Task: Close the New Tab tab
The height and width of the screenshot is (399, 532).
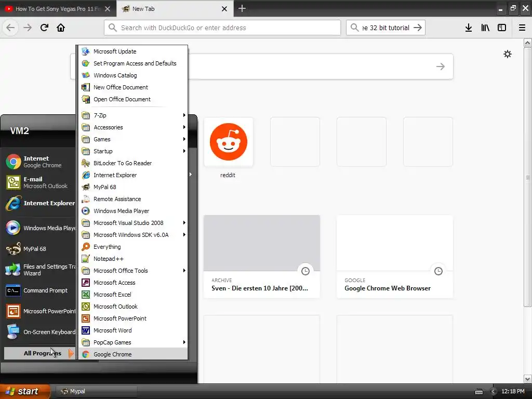Action: [224, 9]
